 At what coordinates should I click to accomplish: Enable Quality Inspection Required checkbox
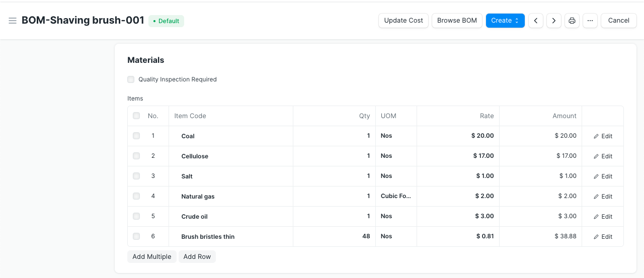(131, 79)
